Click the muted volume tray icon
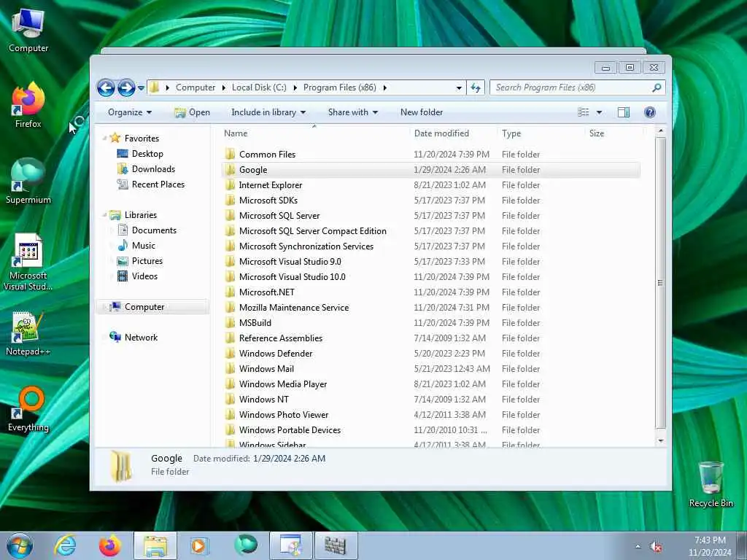 pyautogui.click(x=656, y=547)
